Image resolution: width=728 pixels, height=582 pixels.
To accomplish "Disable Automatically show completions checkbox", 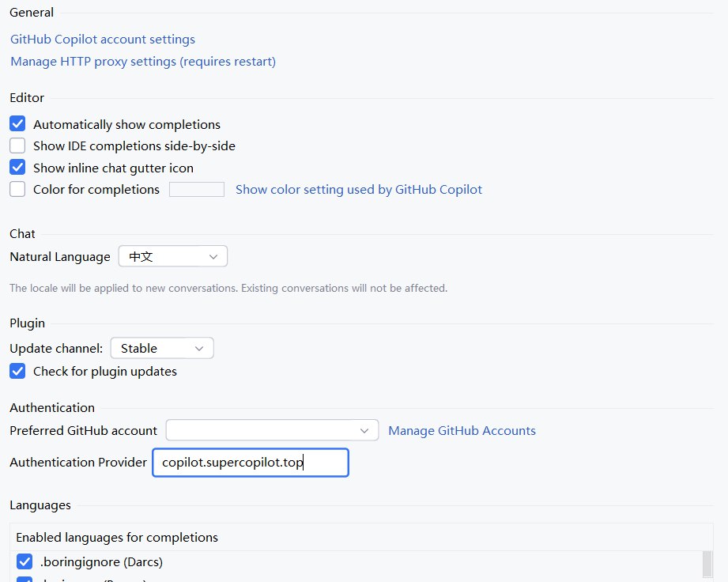I will (17, 124).
